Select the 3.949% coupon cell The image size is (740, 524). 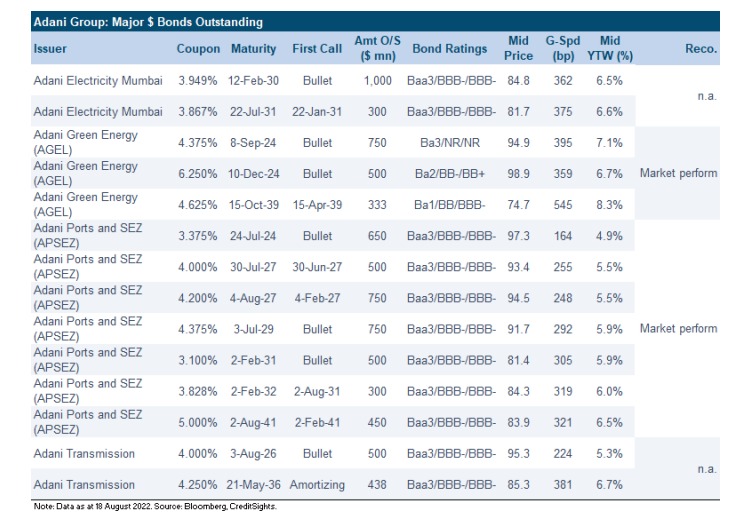pos(198,79)
